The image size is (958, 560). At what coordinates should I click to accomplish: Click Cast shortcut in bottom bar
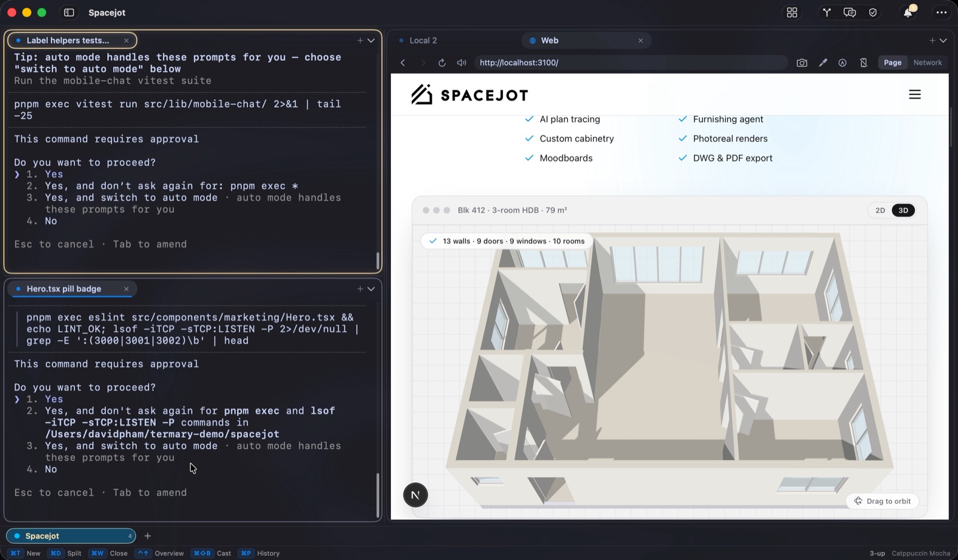coord(211,553)
